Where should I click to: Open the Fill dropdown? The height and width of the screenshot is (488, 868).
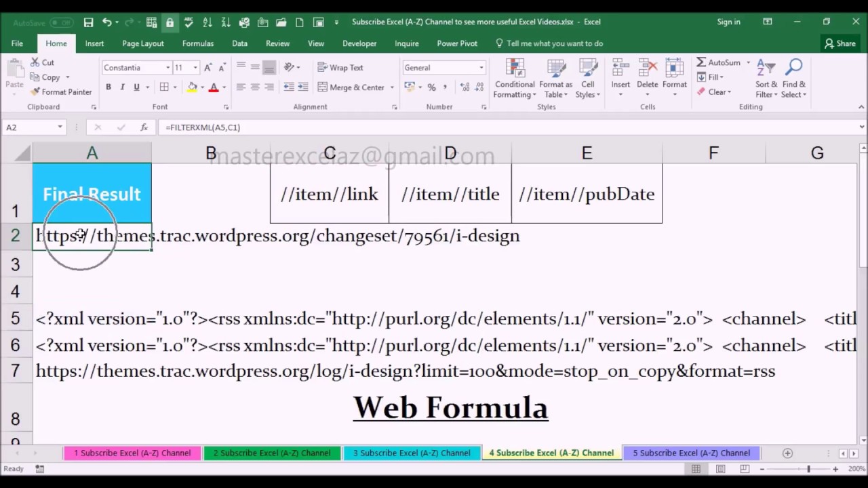711,77
